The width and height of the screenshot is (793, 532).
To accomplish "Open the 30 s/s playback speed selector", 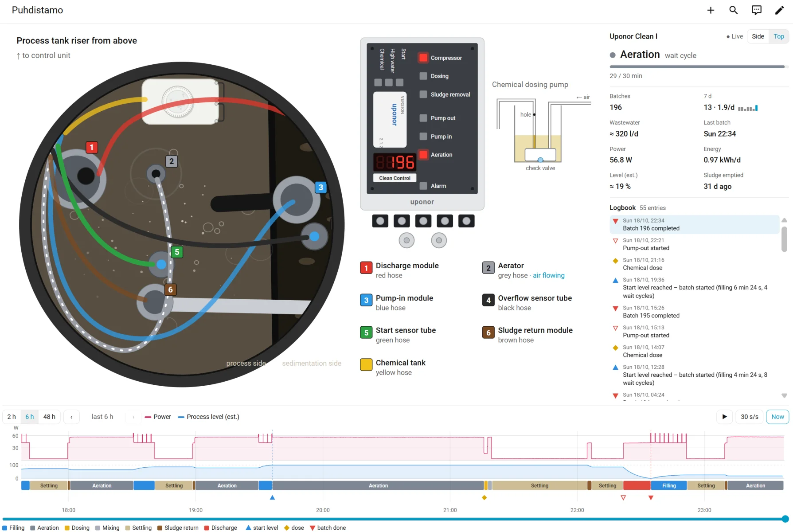I will pos(750,417).
